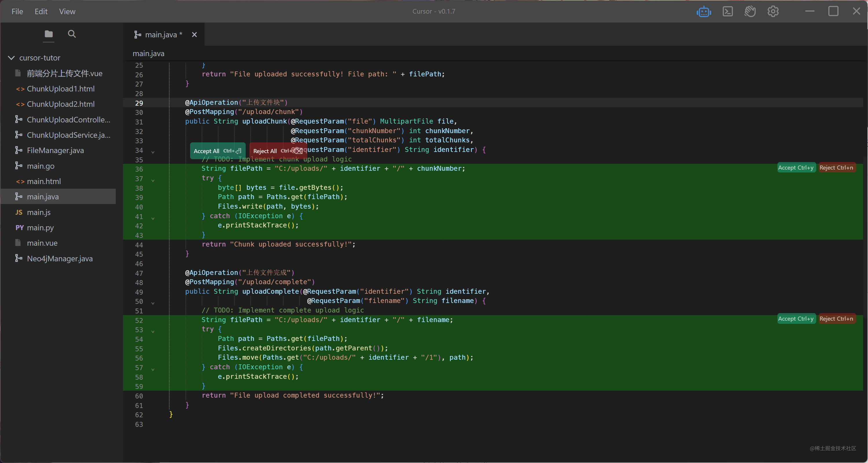Click the icon beside Neo4jManager.java
868x463 pixels.
19,258
